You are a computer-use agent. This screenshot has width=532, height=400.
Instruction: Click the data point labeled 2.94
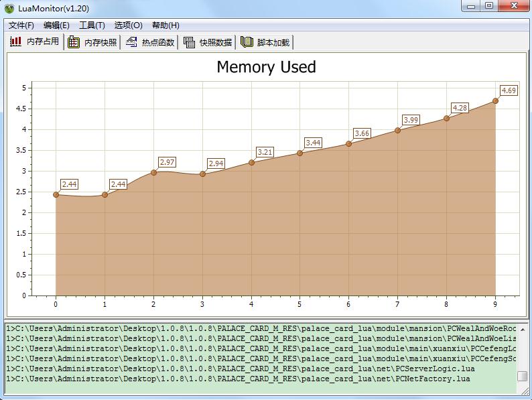pos(202,174)
